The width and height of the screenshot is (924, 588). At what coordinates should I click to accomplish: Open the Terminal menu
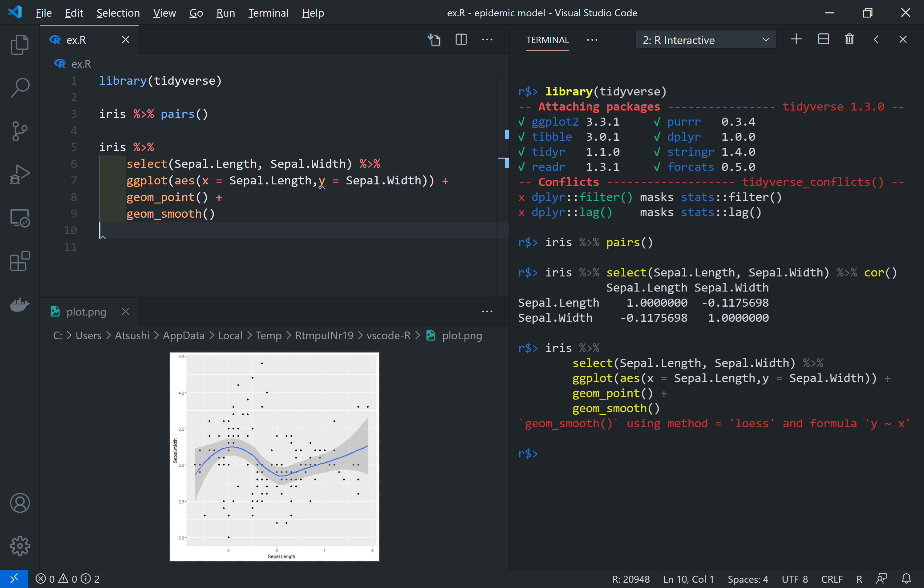(268, 13)
